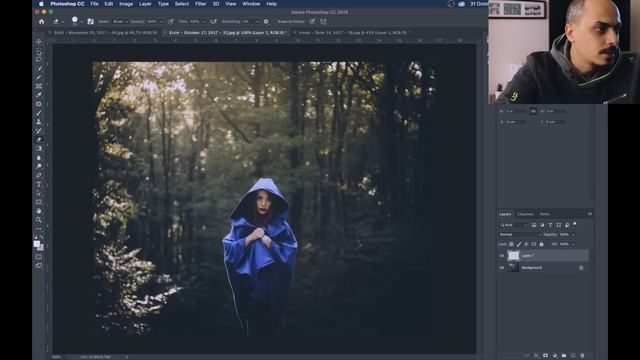This screenshot has height=360, width=640.
Task: Click the foreground color swatch
Action: pyautogui.click(x=37, y=244)
